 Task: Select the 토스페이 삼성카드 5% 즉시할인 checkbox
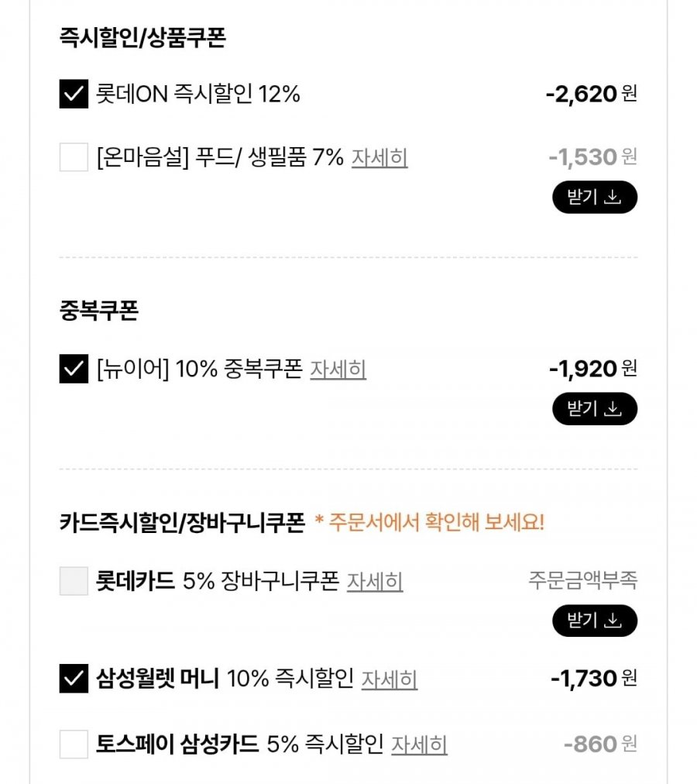[x=74, y=745]
